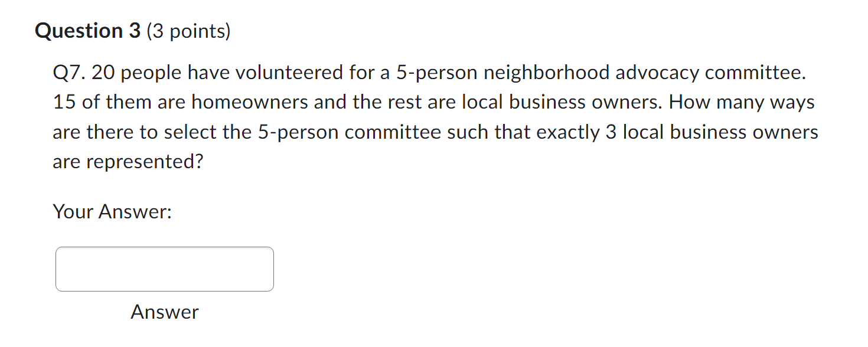Click the word select in the question
Viewport: 868px width, 347px height.
(190, 132)
